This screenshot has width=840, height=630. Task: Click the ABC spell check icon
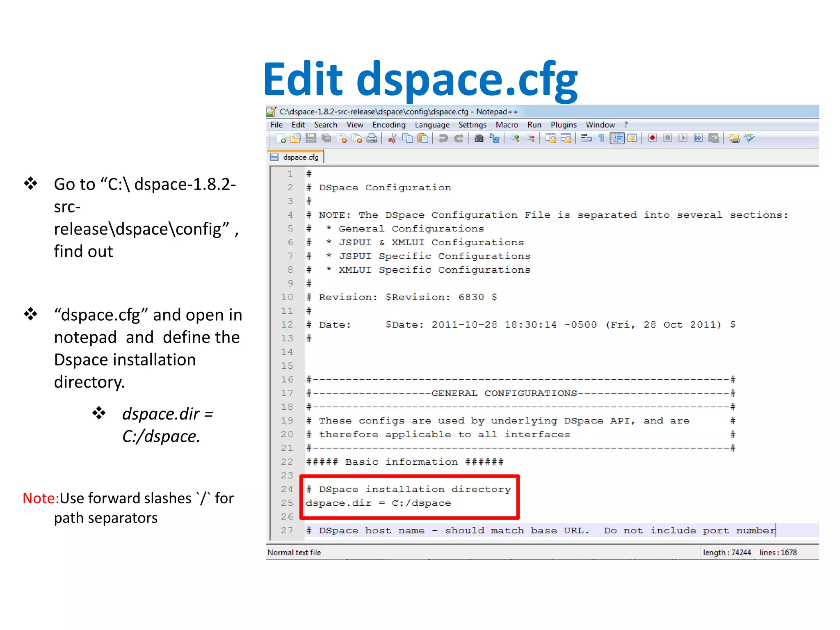749,138
